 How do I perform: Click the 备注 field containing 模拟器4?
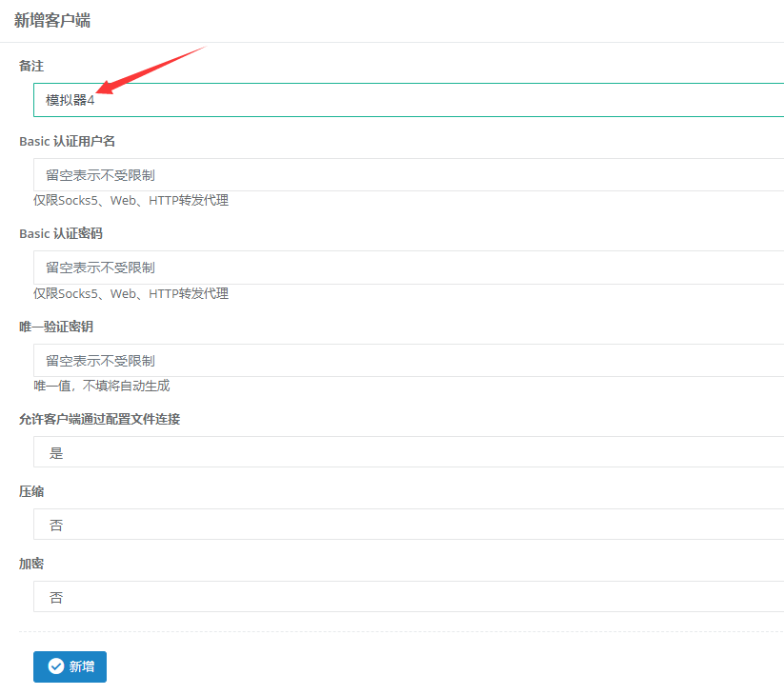point(409,100)
